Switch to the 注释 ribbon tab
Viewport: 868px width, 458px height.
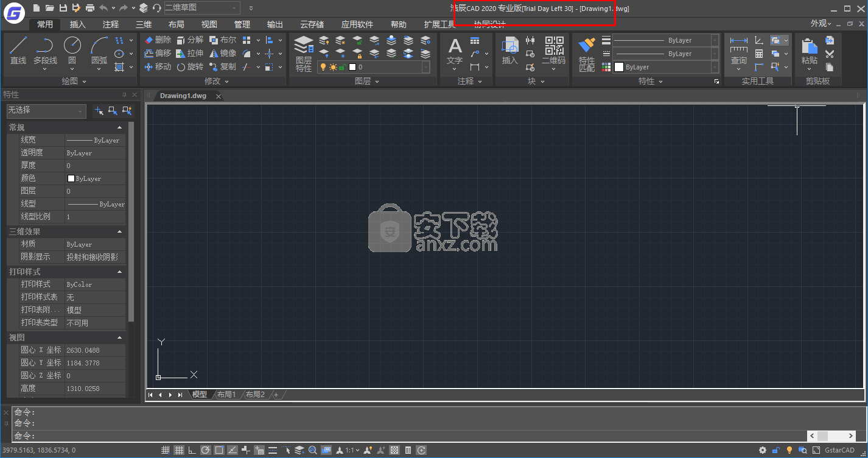point(111,24)
